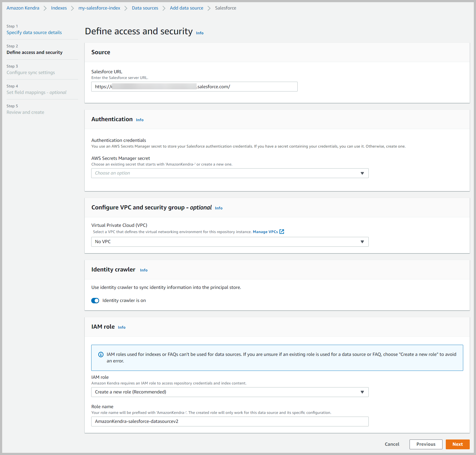Go to Amazon Kendra breadcrumb
The height and width of the screenshot is (455, 476).
23,8
